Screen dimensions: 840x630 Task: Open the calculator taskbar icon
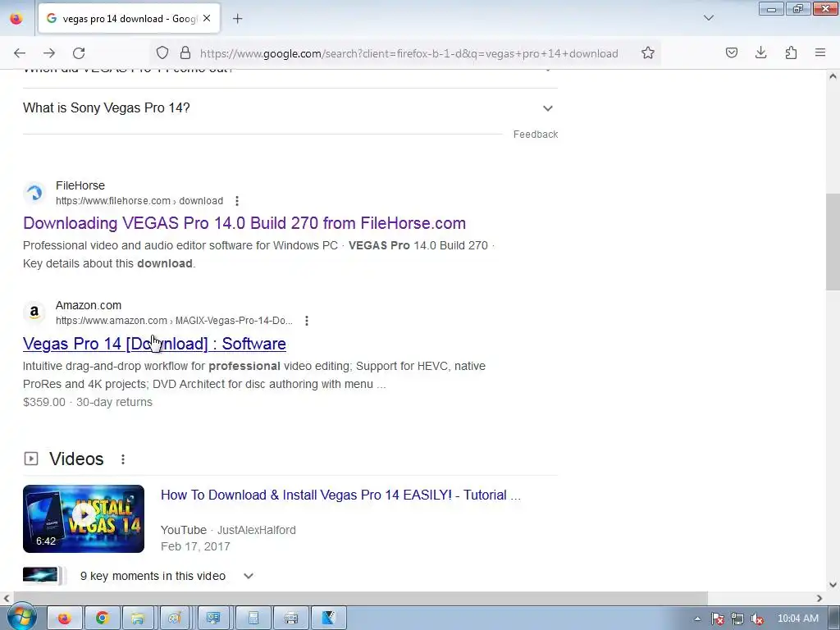[x=253, y=619]
